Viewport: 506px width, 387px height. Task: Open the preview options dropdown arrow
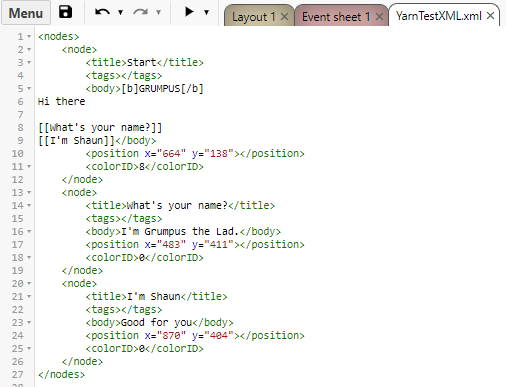click(206, 13)
